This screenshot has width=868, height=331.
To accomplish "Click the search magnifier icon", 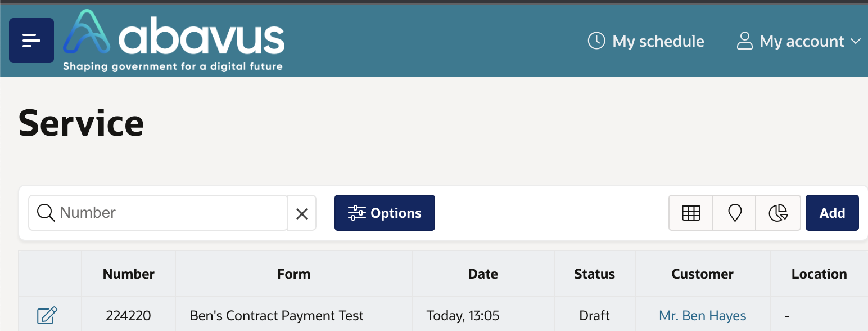I will [x=46, y=212].
